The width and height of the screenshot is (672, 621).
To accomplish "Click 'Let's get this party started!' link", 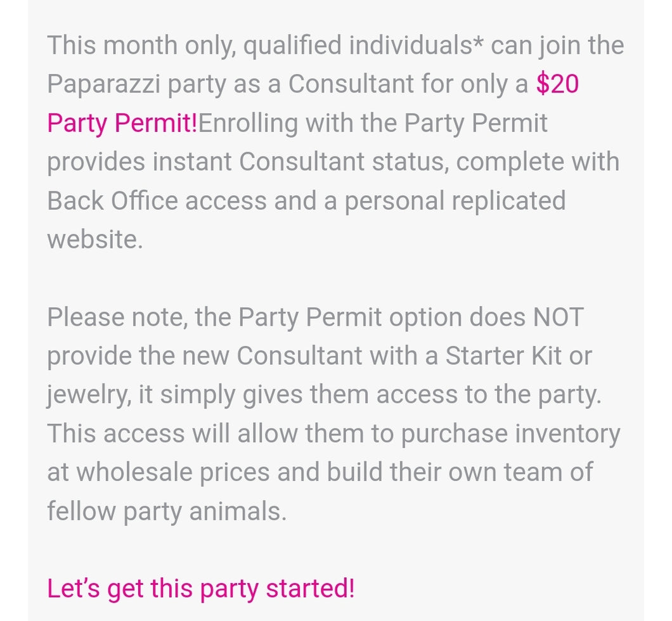I will pyautogui.click(x=200, y=588).
